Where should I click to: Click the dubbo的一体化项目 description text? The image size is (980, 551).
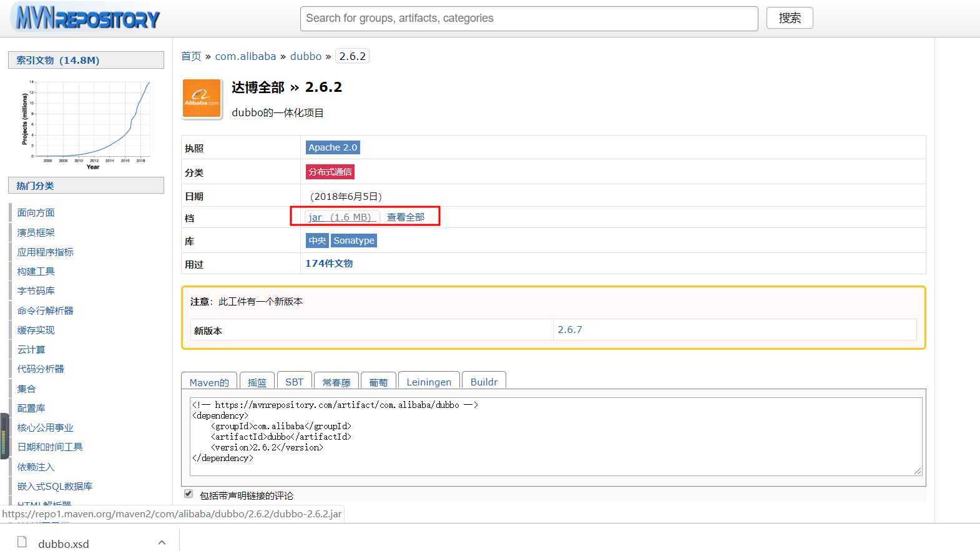coord(278,113)
